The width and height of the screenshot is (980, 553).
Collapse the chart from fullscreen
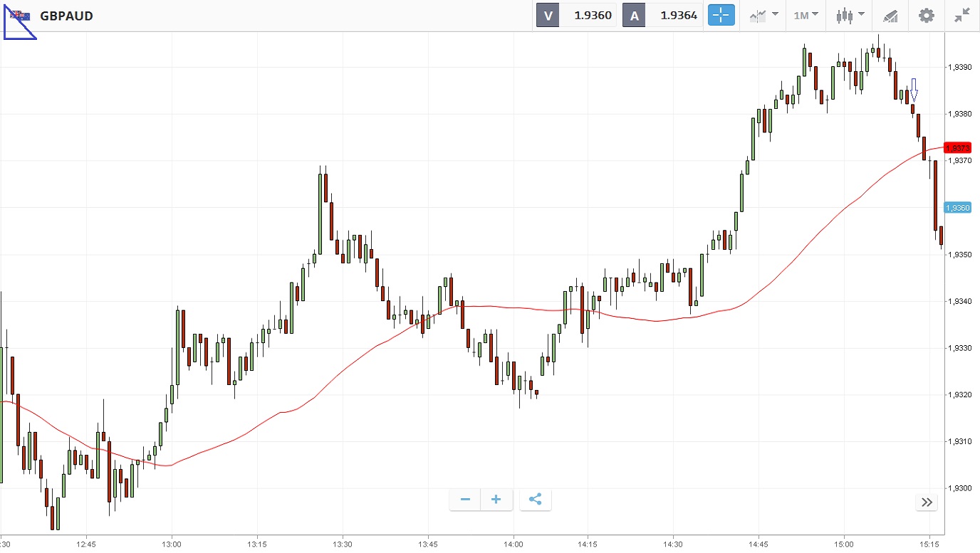(x=962, y=15)
